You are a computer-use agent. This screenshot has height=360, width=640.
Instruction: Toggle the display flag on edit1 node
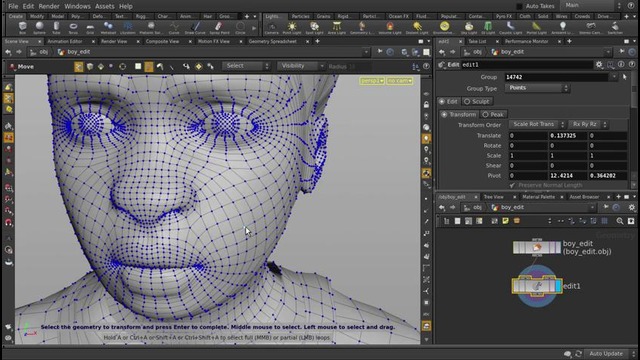click(x=558, y=286)
